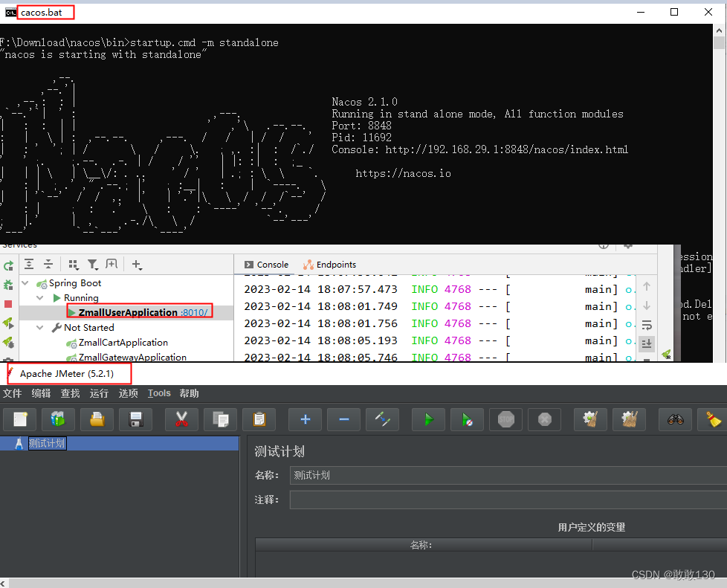Click the JMeter Reset search broom icon

click(x=713, y=420)
